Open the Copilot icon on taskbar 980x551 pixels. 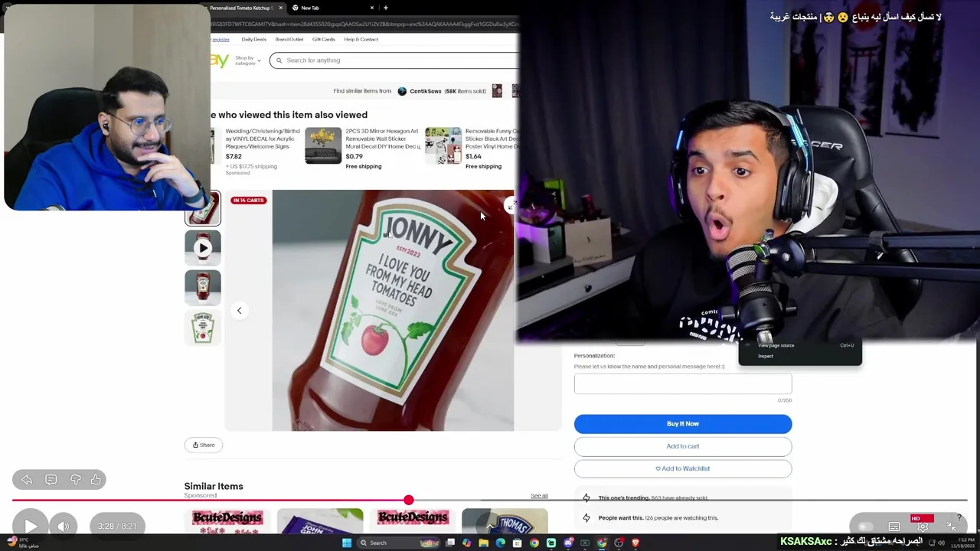[466, 543]
